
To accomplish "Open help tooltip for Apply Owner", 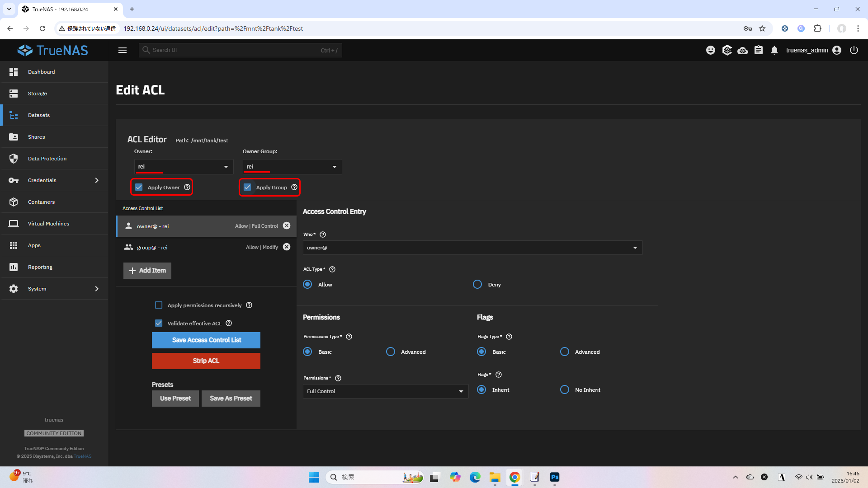I will pyautogui.click(x=187, y=187).
